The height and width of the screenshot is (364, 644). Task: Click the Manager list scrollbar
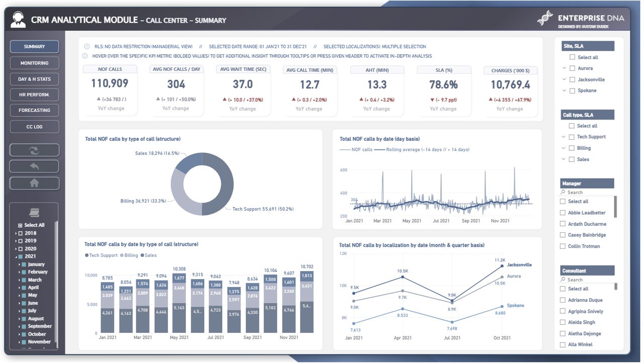615,207
